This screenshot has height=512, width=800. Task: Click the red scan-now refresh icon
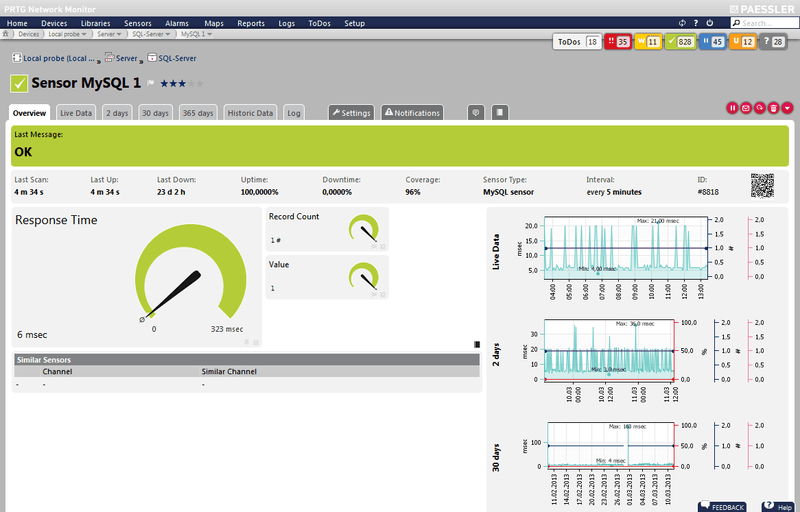[x=760, y=108]
